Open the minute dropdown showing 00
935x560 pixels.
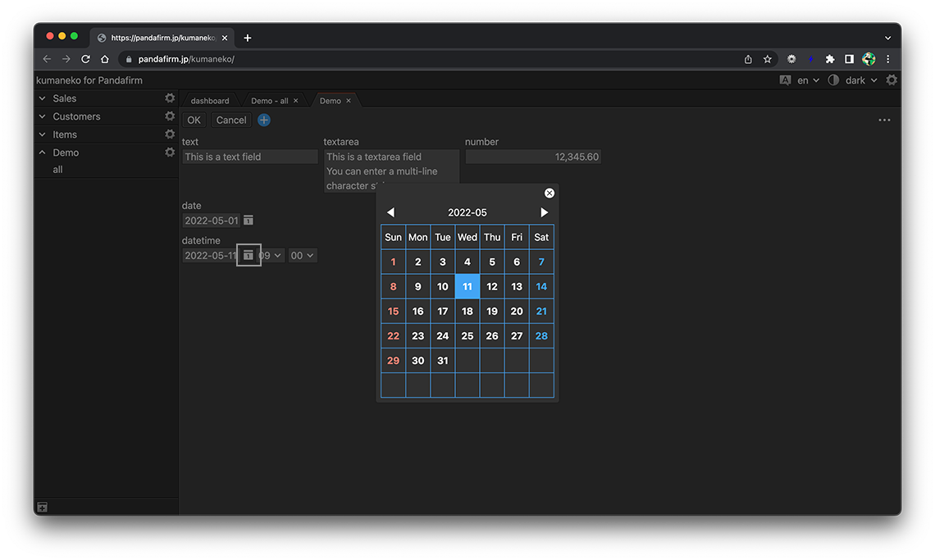point(302,256)
